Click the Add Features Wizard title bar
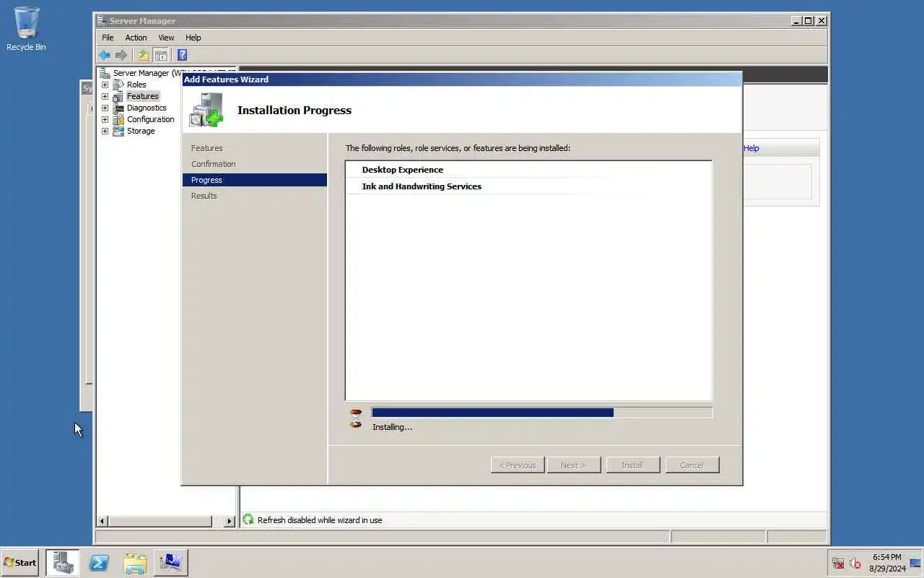This screenshot has width=924, height=578. pyautogui.click(x=462, y=79)
